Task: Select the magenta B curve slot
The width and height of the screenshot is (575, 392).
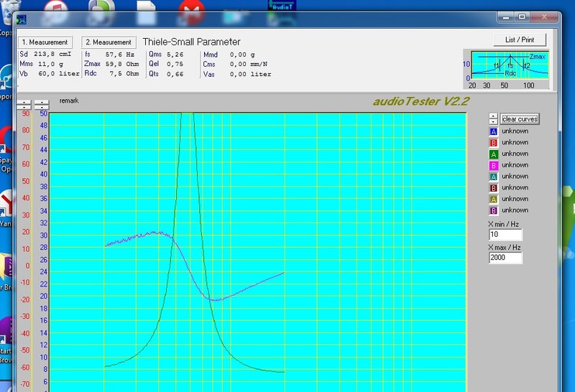Action: pos(494,166)
